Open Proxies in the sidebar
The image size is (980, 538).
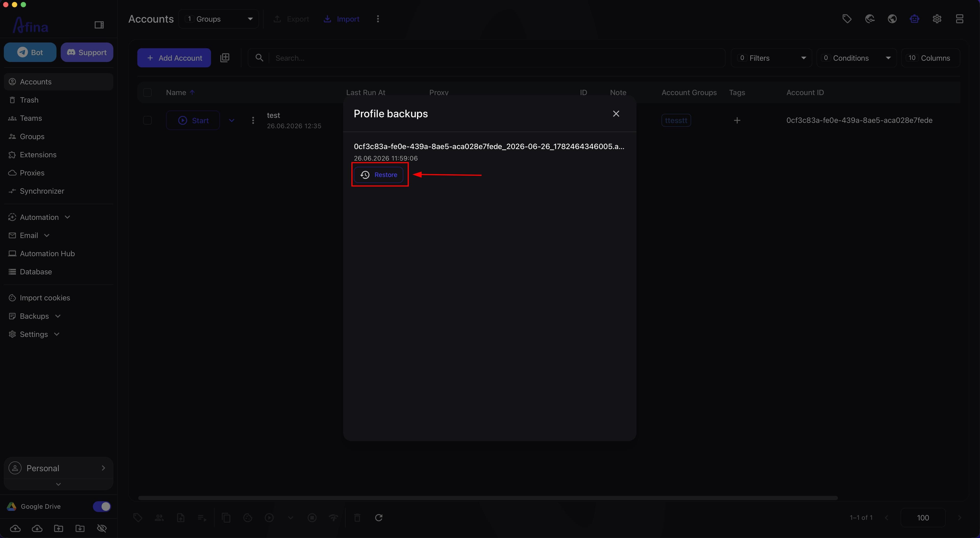pos(58,173)
